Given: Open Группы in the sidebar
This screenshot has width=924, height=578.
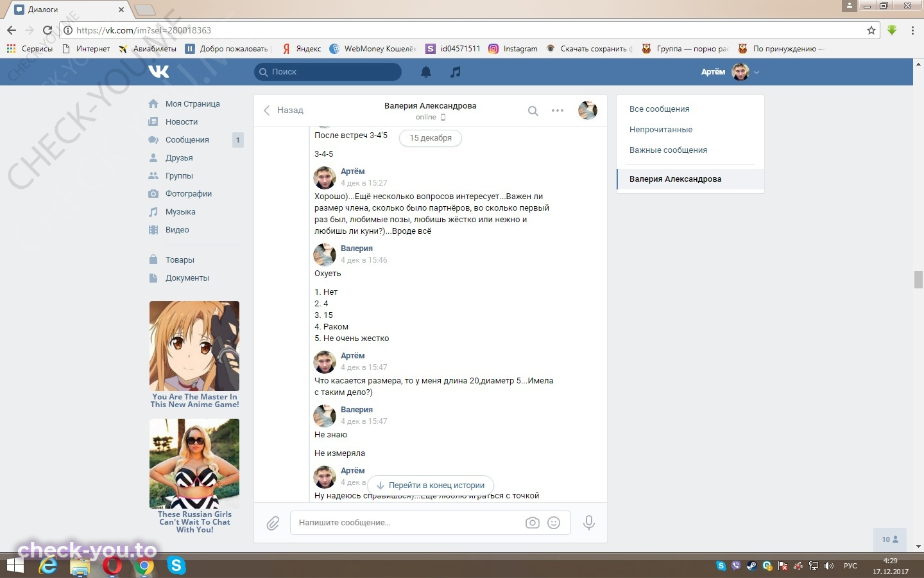Looking at the screenshot, I should click(x=179, y=176).
